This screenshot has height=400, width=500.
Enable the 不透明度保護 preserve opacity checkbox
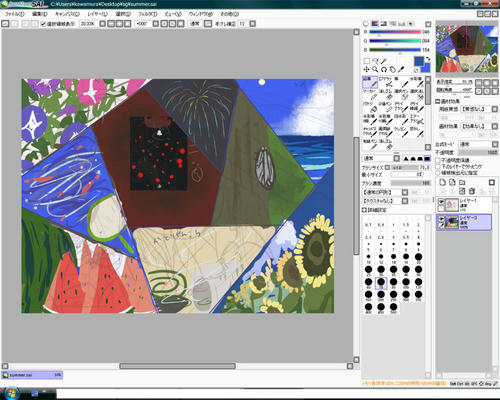(x=438, y=160)
